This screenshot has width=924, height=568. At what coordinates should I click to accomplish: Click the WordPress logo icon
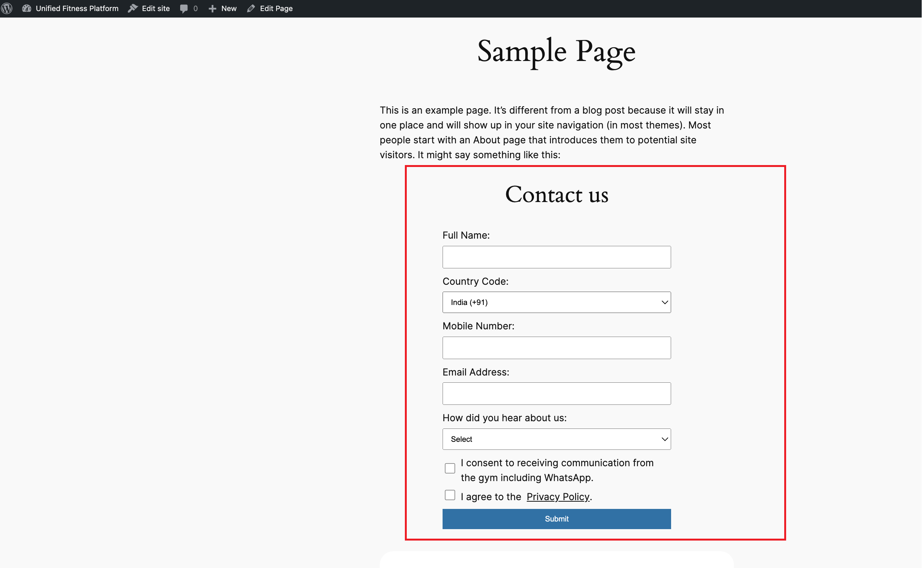7,8
